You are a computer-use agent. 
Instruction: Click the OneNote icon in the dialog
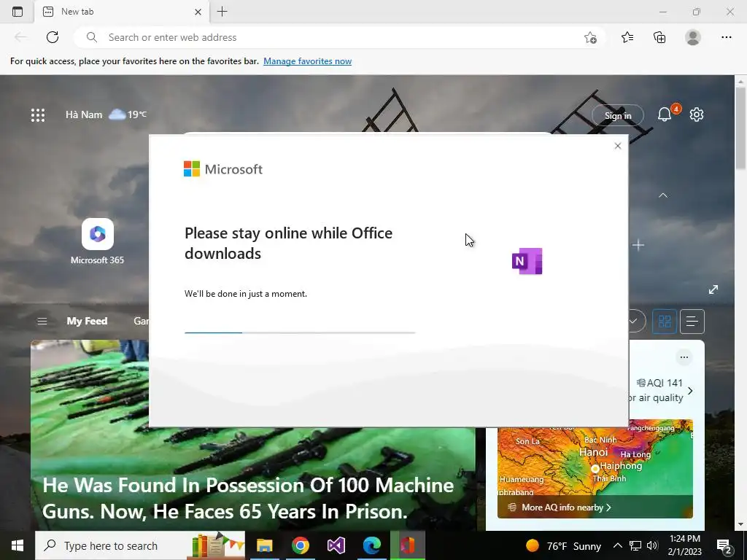[x=527, y=261]
